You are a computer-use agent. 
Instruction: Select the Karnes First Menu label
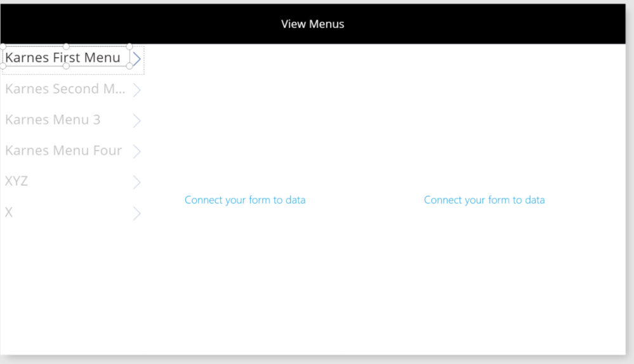[63, 58]
